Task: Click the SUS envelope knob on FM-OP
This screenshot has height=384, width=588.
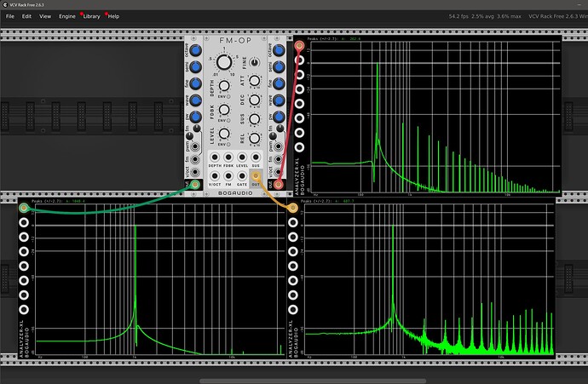Action: click(254, 118)
